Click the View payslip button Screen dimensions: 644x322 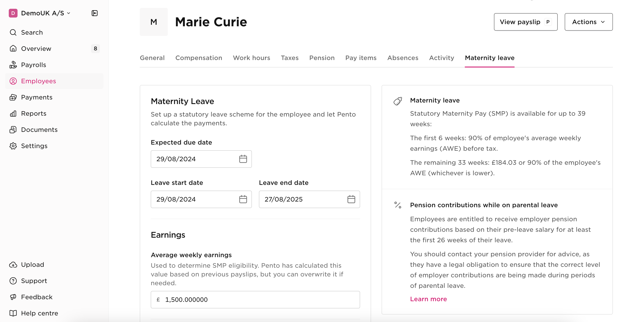(525, 22)
